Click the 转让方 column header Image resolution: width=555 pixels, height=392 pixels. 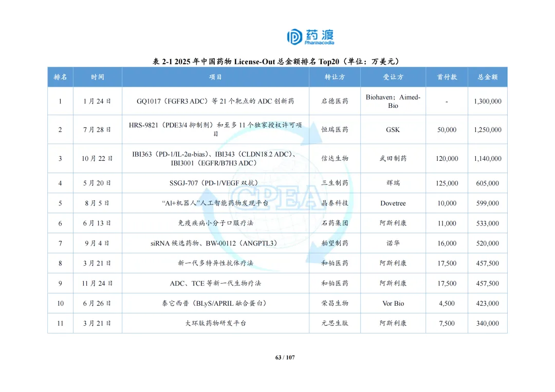pos(335,77)
